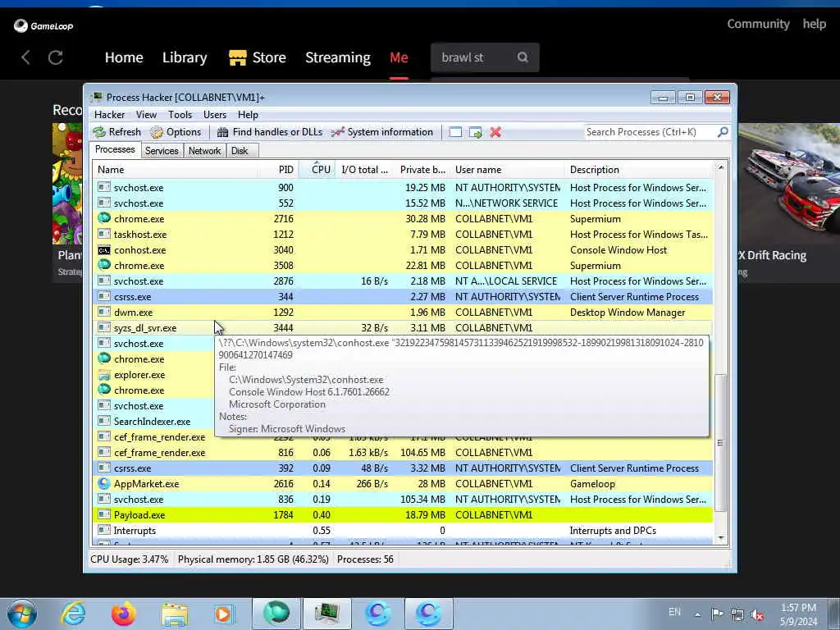This screenshot has width=840, height=630.
Task: Sort by the CPU column header
Action: click(x=317, y=169)
